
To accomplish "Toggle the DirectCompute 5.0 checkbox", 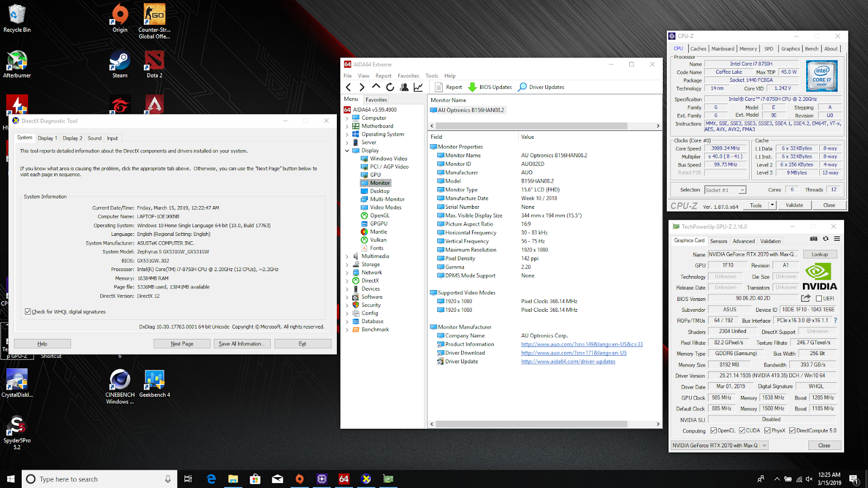I will (x=792, y=431).
